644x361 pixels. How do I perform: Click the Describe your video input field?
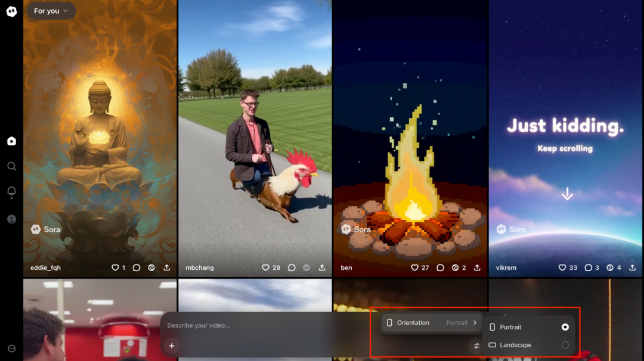coord(262,325)
